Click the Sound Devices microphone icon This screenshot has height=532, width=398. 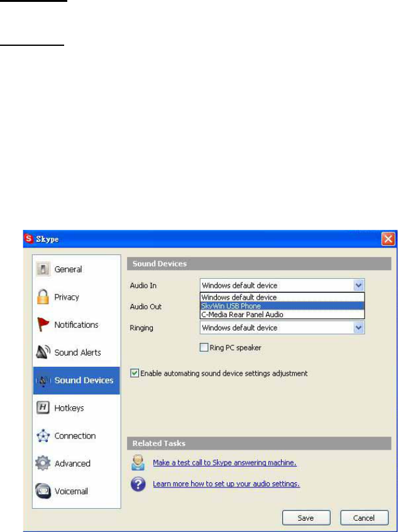pos(43,381)
